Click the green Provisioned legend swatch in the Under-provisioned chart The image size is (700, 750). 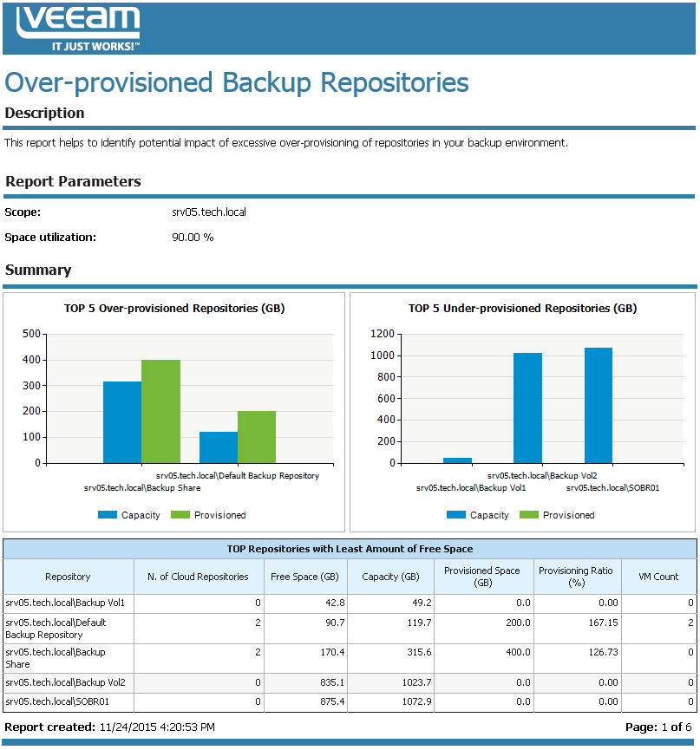pyautogui.click(x=528, y=515)
